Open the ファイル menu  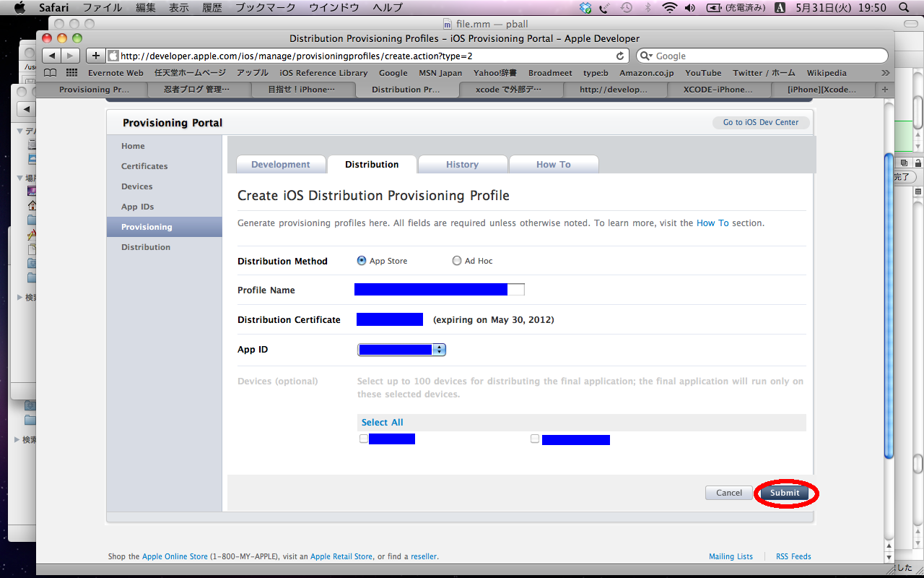[102, 8]
